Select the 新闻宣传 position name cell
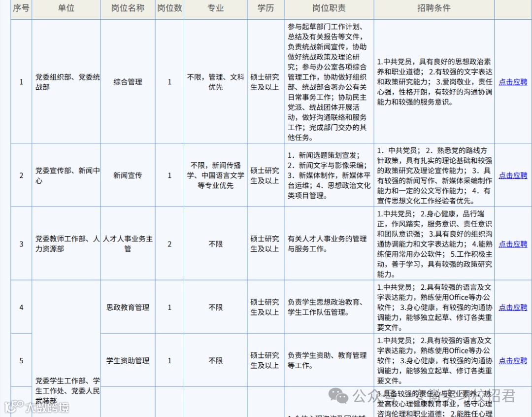 click(128, 175)
